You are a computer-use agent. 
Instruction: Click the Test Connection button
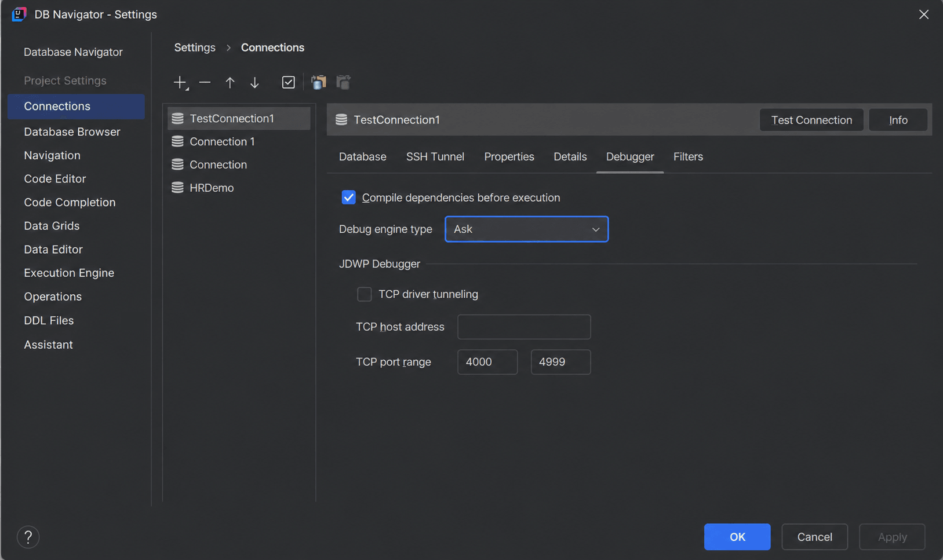point(811,120)
